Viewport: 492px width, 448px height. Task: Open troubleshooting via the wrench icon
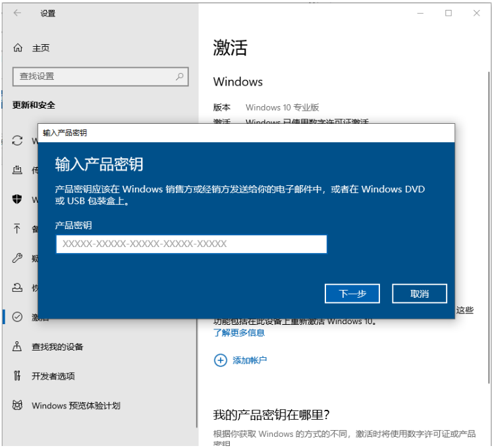point(18,258)
